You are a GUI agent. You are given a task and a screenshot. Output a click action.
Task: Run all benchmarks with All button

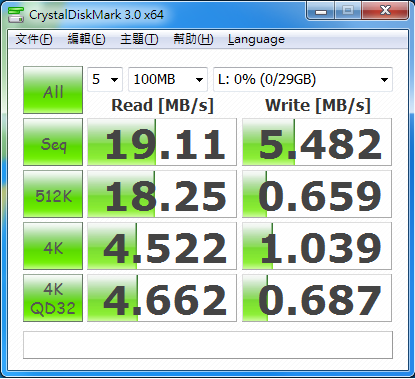click(53, 90)
